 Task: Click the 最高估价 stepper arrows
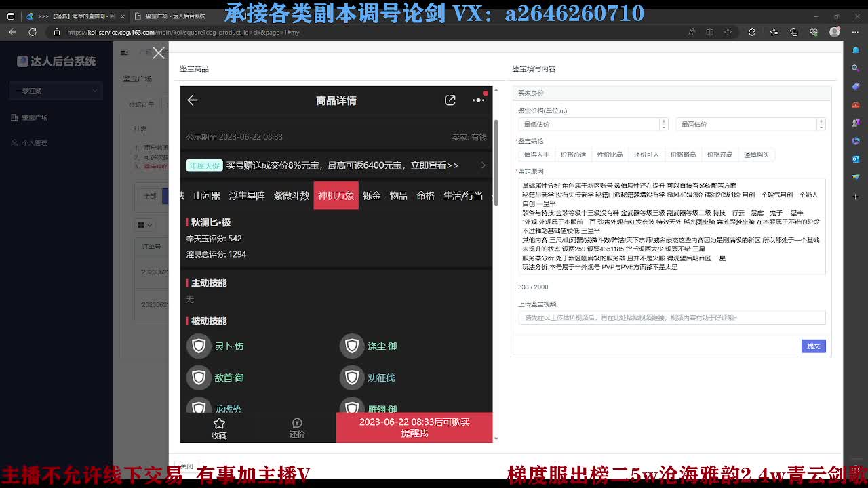[x=821, y=124]
